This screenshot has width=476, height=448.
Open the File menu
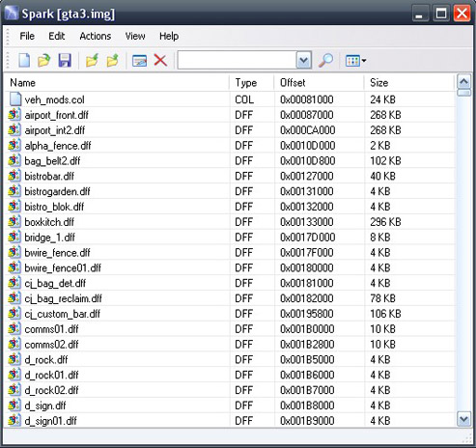coord(27,36)
